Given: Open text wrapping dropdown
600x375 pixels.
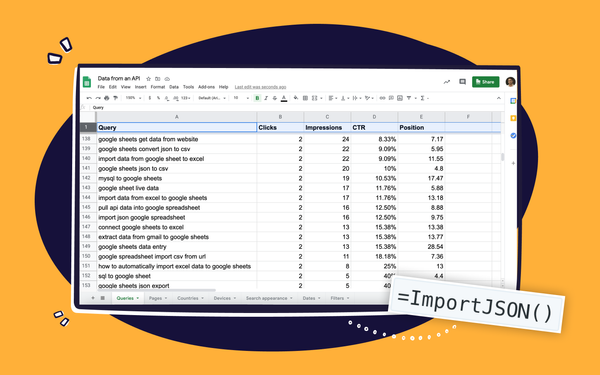Looking at the screenshot, I should pos(356,98).
